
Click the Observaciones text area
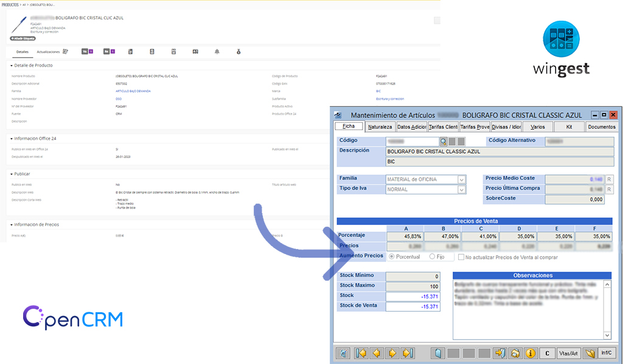pos(528,310)
